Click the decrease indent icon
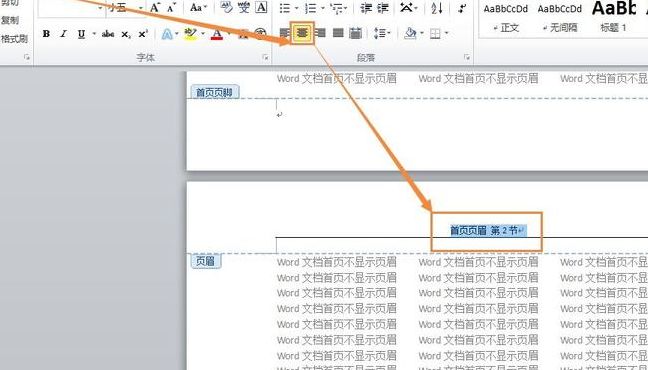This screenshot has width=648, height=370. click(366, 8)
